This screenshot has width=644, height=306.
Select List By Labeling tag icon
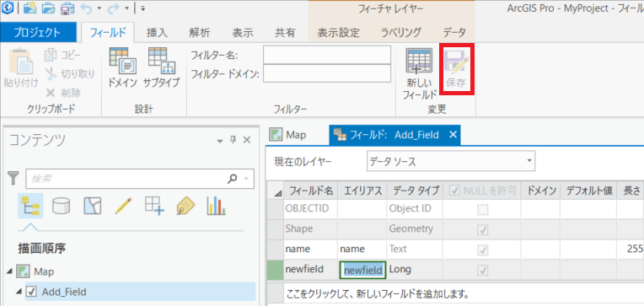(185, 206)
